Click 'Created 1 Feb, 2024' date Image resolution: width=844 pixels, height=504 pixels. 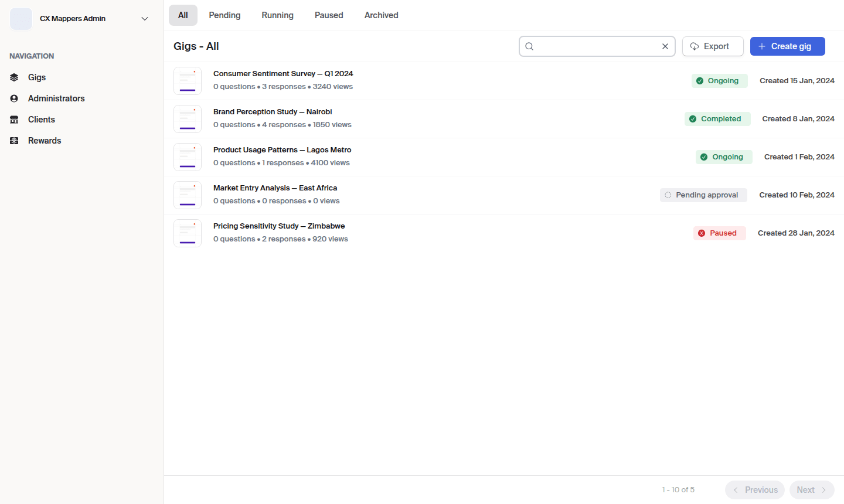click(x=799, y=157)
